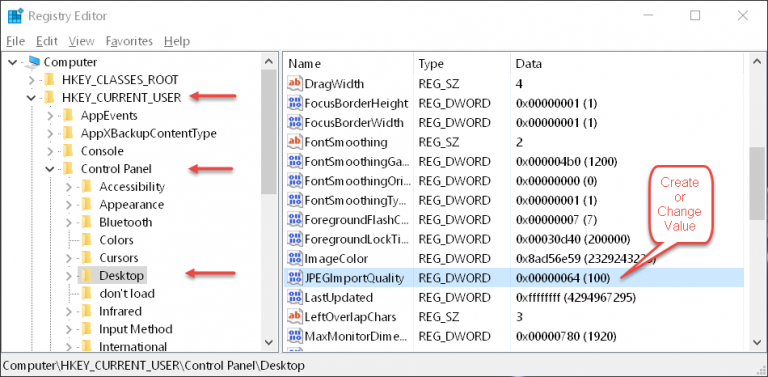Select the Cursors key in tree
Screen dimensions: 768x377
coord(119,258)
